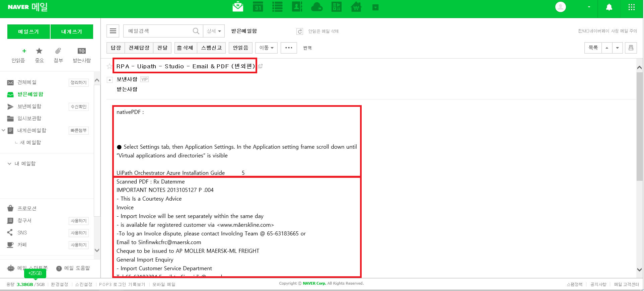This screenshot has width=644, height=291.
Task: Filter mail with attachments paperclip icon
Action: click(x=58, y=55)
